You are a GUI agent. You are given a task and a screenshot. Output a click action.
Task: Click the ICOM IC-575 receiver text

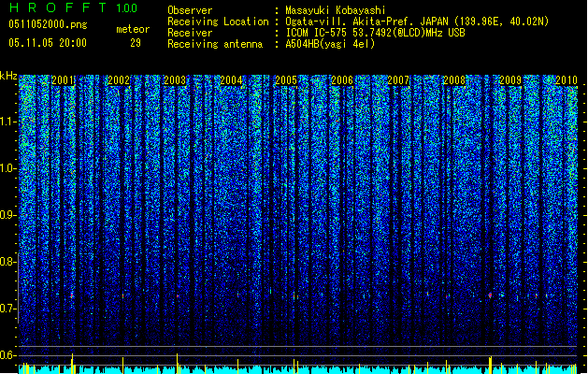tap(375, 33)
